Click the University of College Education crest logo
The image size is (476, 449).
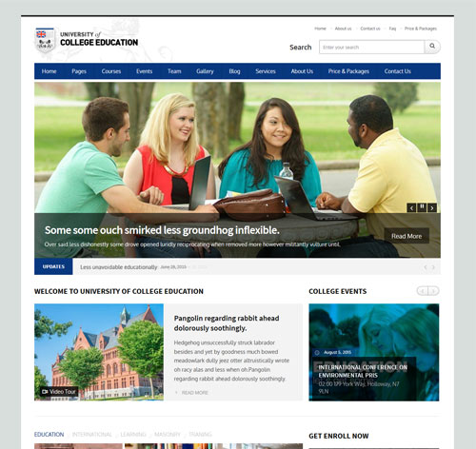[45, 40]
